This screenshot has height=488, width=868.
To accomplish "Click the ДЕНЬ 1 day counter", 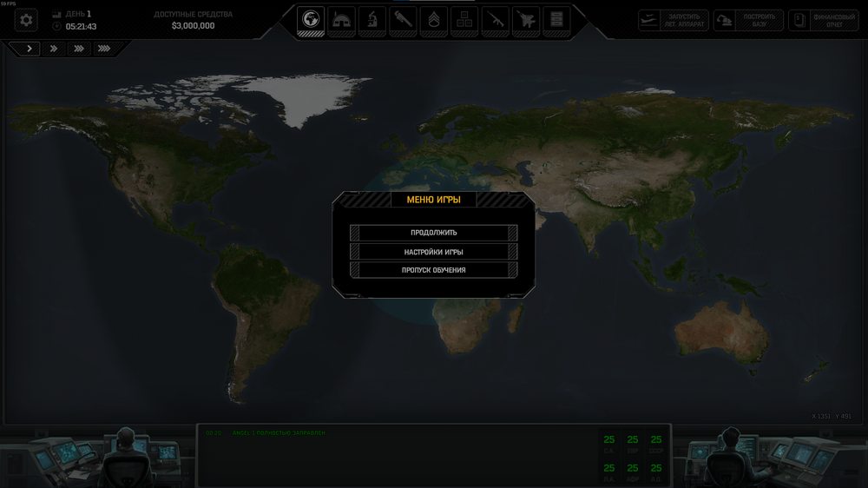I will coord(79,14).
